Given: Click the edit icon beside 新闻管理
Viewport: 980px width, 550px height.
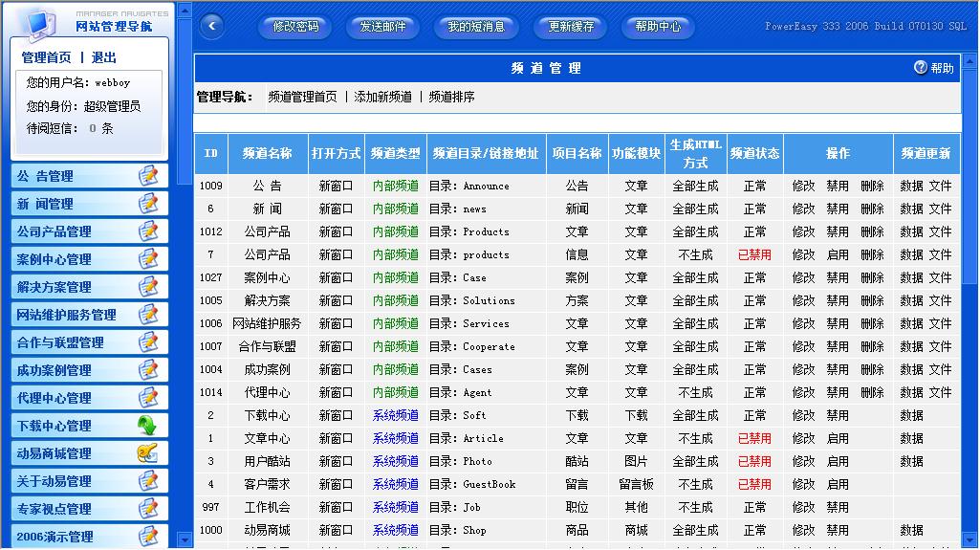Looking at the screenshot, I should (147, 204).
